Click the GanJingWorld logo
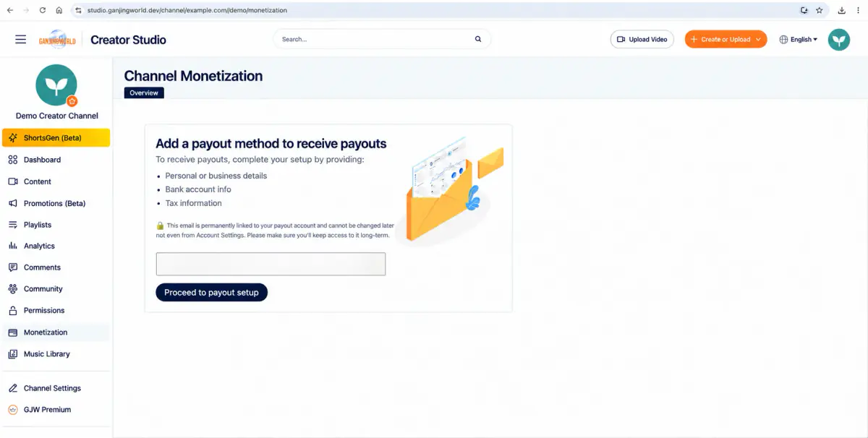This screenshot has width=868, height=438. (x=57, y=40)
